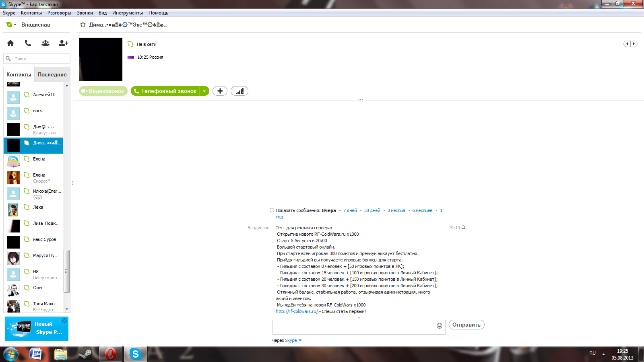Switch to the Контакты tab
Viewport: 644px width, 362px height.
[19, 74]
